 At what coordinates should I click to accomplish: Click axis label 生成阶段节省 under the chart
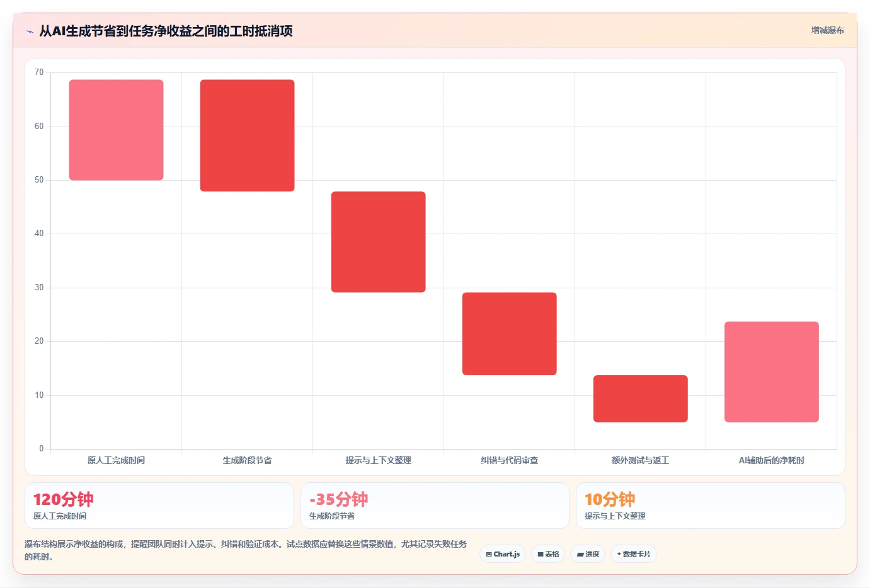pos(247,460)
